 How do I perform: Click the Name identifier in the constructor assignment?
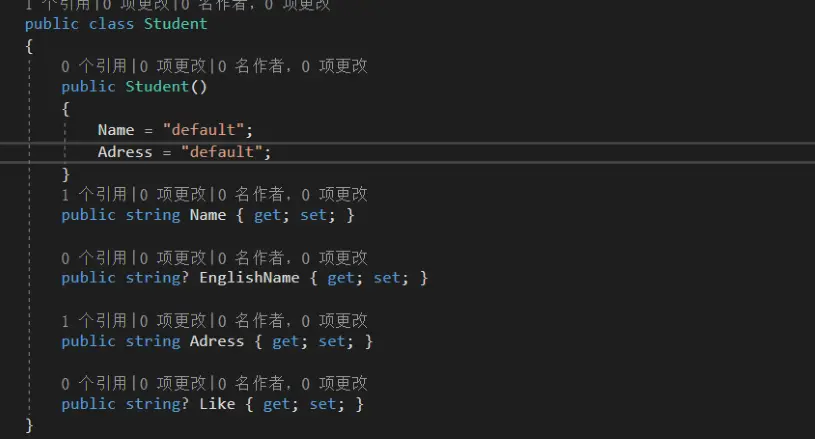tap(116, 130)
